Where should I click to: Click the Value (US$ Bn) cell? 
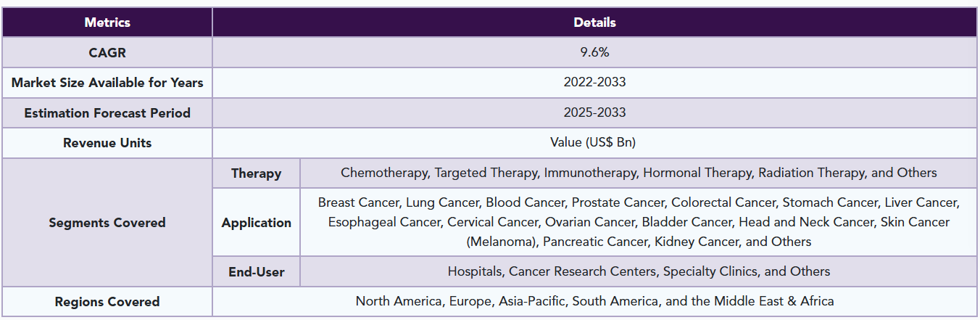[594, 143]
